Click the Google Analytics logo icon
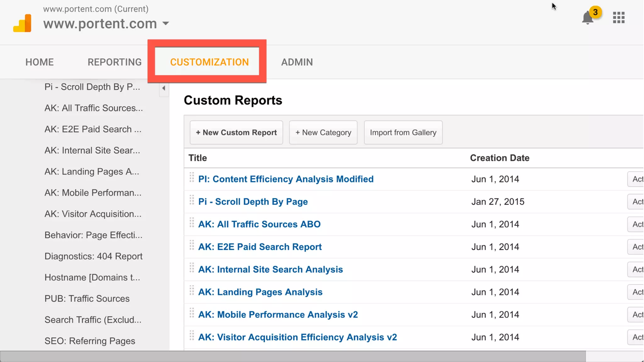This screenshot has width=644, height=362. [x=22, y=23]
